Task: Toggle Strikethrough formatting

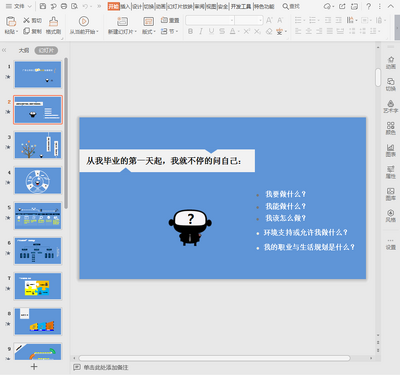Action: click(222, 31)
